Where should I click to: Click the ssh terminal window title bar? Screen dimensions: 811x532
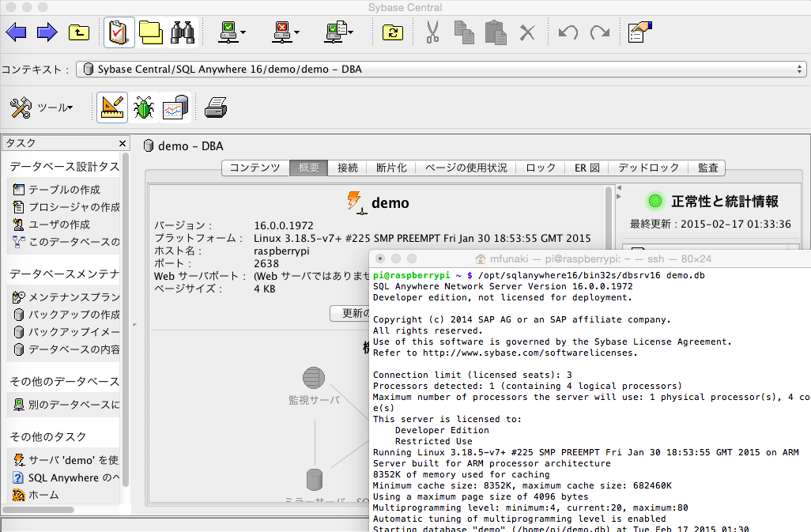[x=590, y=258]
